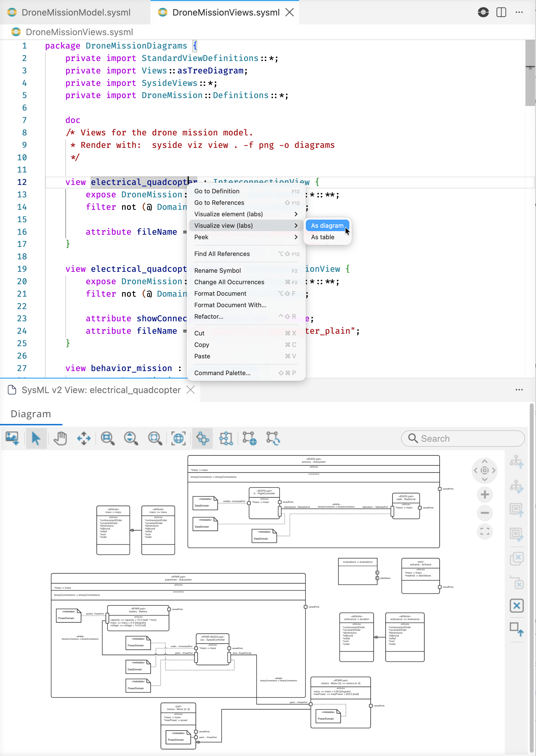Expand Visualize view (labs) submenu
Image resolution: width=536 pixels, height=756 pixels.
pyautogui.click(x=246, y=226)
